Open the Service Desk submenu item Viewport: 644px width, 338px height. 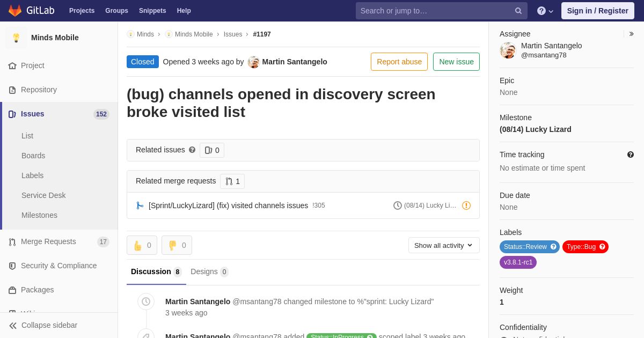pyautogui.click(x=43, y=195)
